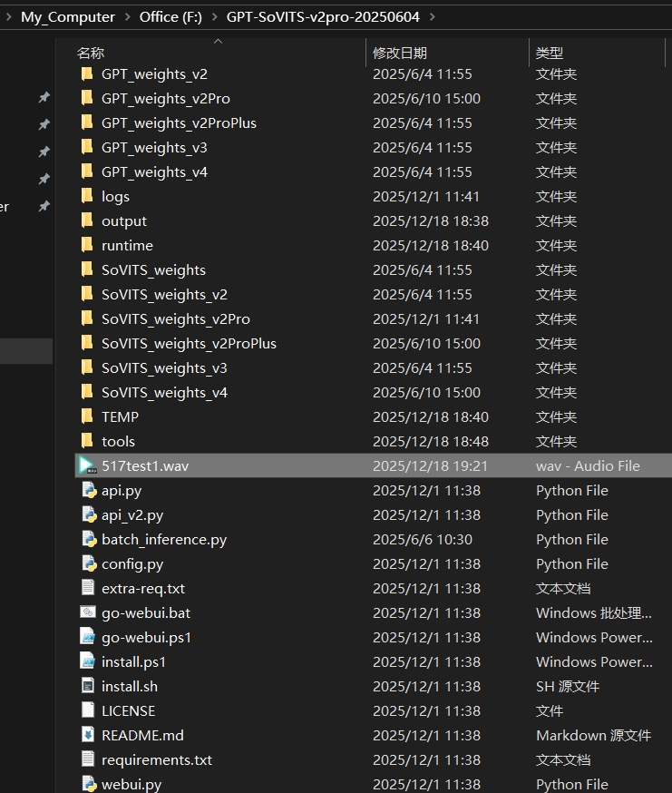The image size is (672, 793).
Task: Click the LICENSE file icon
Action: (x=88, y=710)
